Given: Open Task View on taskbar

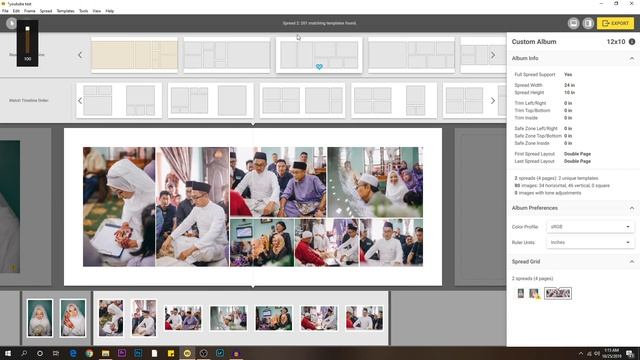Looking at the screenshot, I should click(x=56, y=353).
